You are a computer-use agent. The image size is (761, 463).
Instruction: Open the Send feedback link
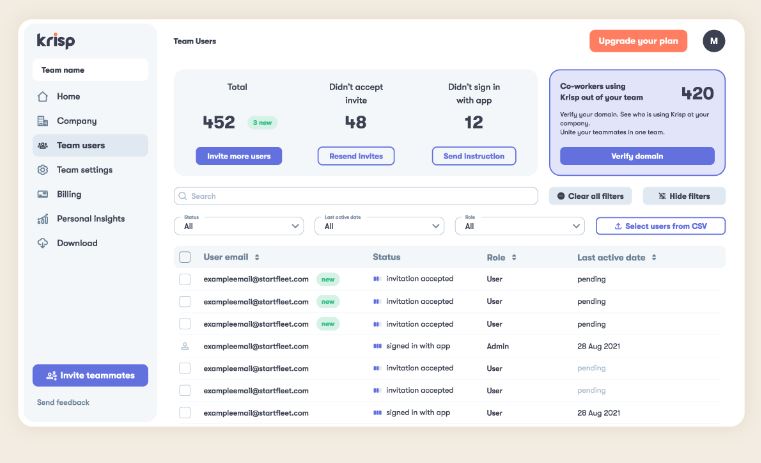63,402
